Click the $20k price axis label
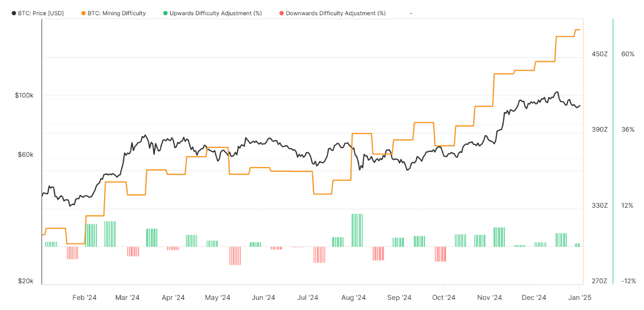Viewport: 644px width, 310px height. point(25,281)
